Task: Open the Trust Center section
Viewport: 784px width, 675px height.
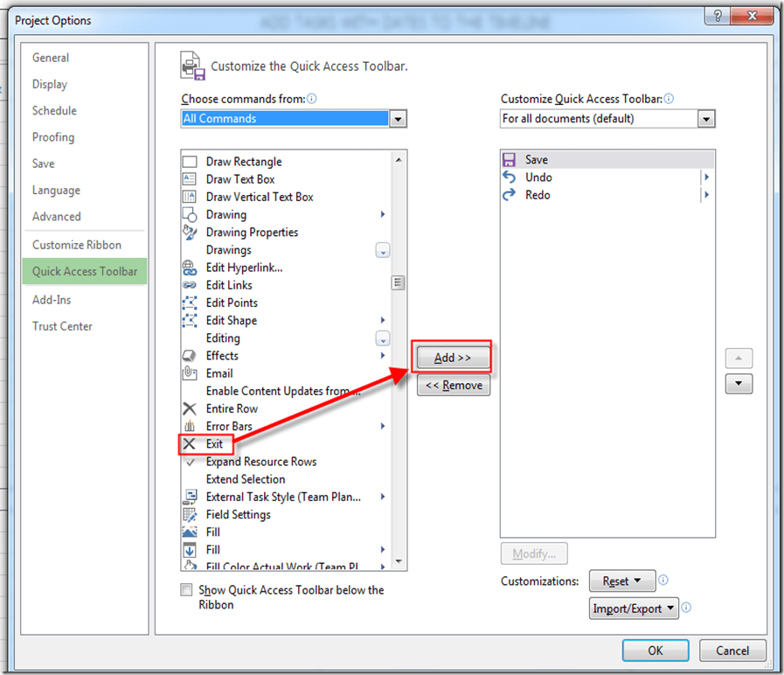Action: 62,326
